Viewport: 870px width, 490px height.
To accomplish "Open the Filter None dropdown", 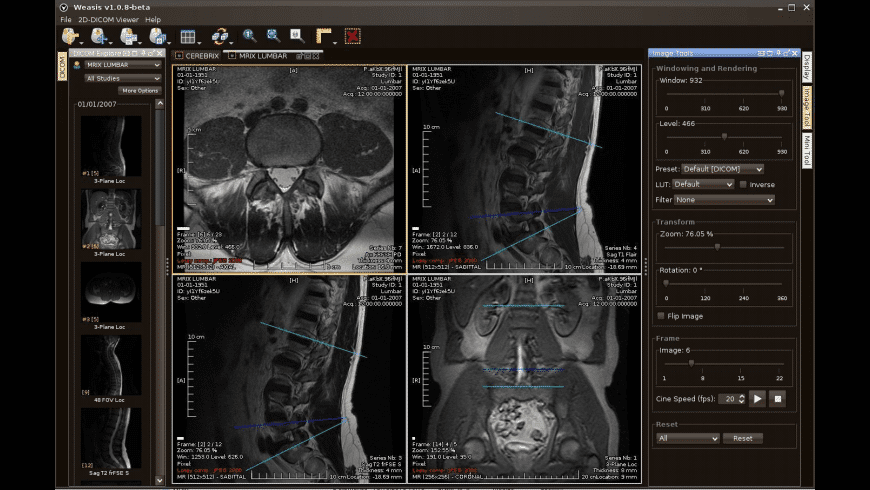I will 724,200.
